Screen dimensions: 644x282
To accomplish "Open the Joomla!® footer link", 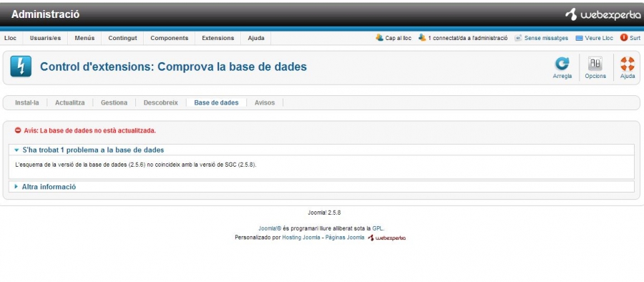I will [x=270, y=228].
